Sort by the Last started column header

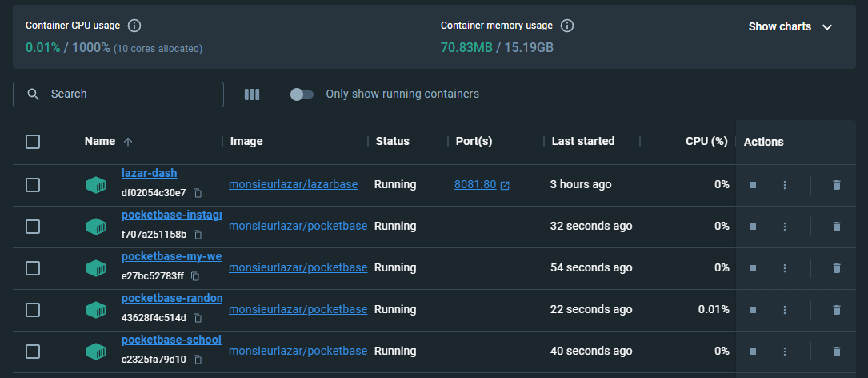pyautogui.click(x=583, y=141)
